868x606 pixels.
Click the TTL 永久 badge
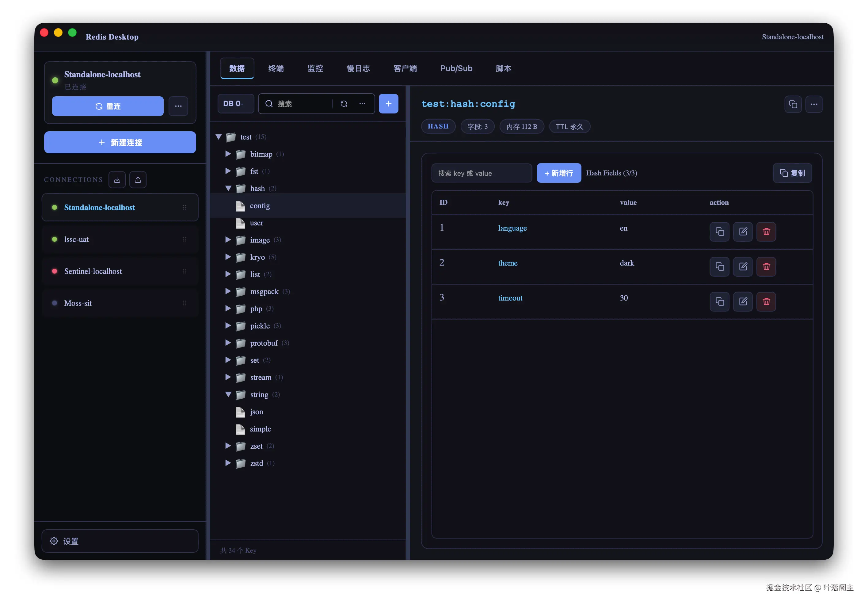point(569,126)
